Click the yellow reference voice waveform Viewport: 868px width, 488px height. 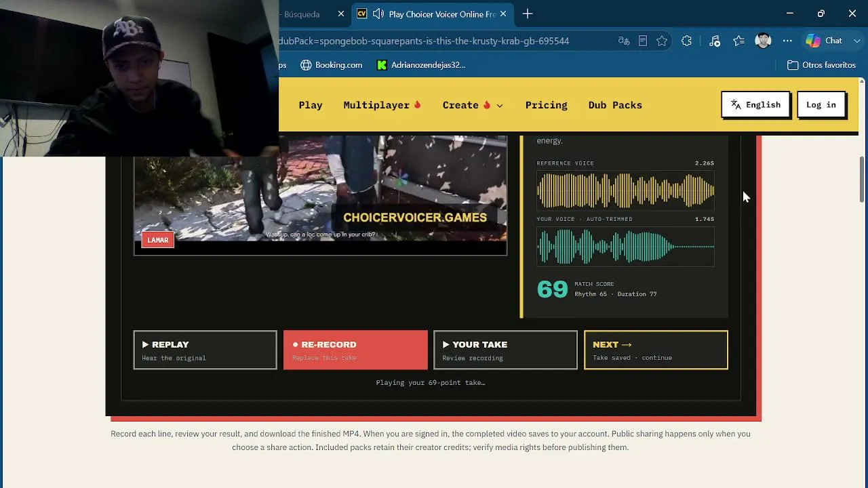[625, 190]
